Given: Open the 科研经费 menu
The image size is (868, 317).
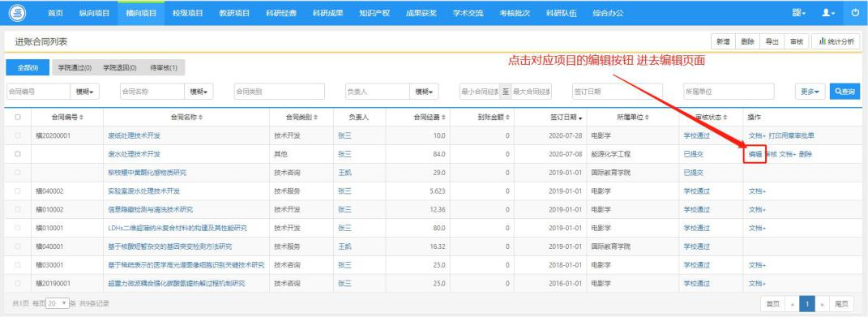Looking at the screenshot, I should point(281,13).
